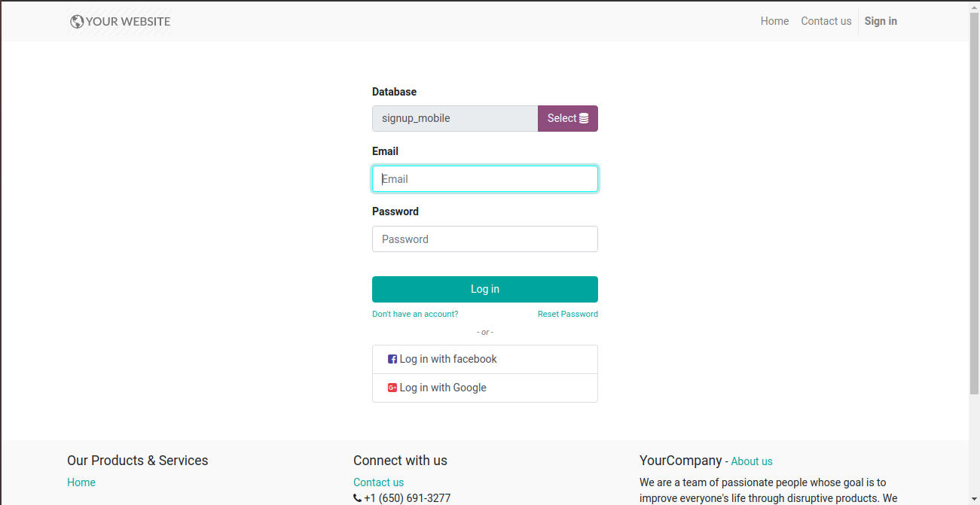This screenshot has width=980, height=505.
Task: Open the Reset Password link
Action: (568, 314)
